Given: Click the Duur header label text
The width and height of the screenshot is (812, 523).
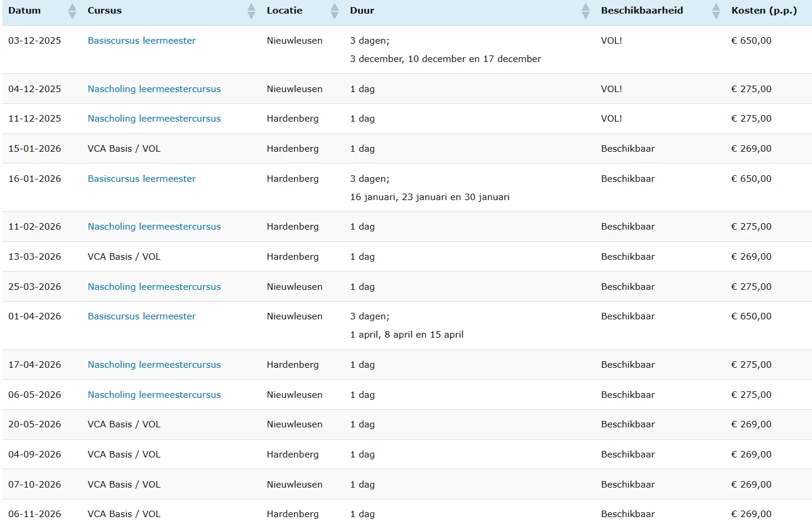Looking at the screenshot, I should [362, 11].
